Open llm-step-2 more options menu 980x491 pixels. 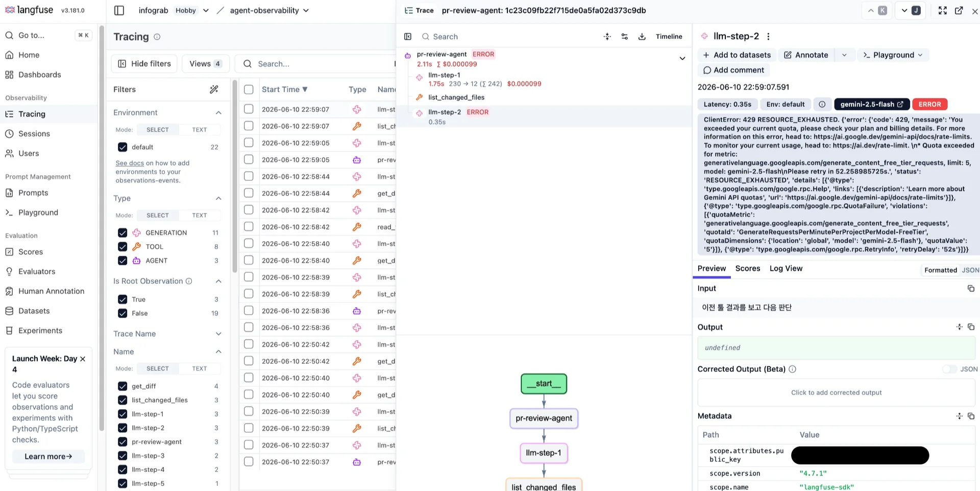tap(768, 36)
